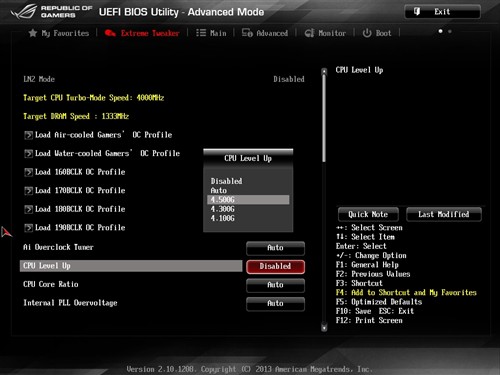Select 4.500G in CPU Level Up popup

pyautogui.click(x=248, y=200)
